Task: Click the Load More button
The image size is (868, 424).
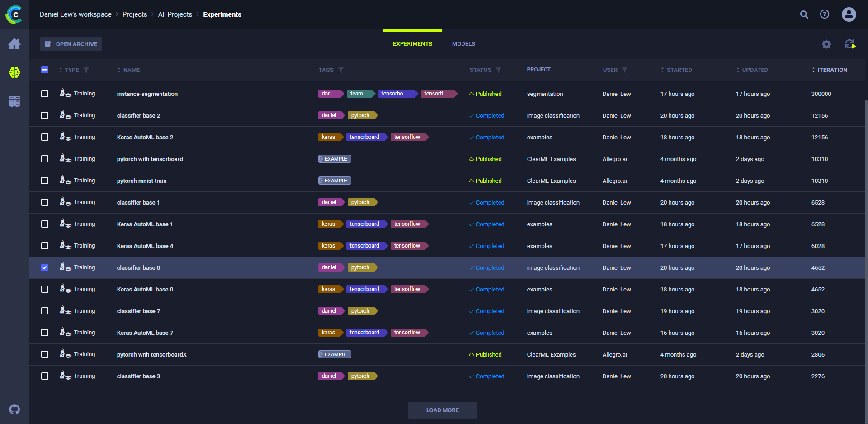Action: coord(442,410)
